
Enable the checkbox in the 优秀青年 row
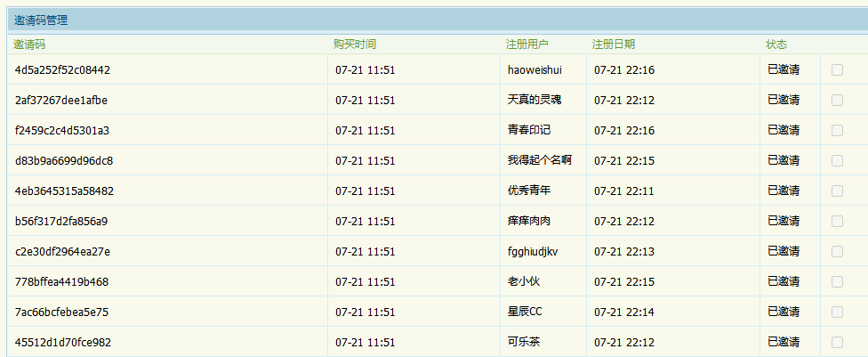pos(837,191)
